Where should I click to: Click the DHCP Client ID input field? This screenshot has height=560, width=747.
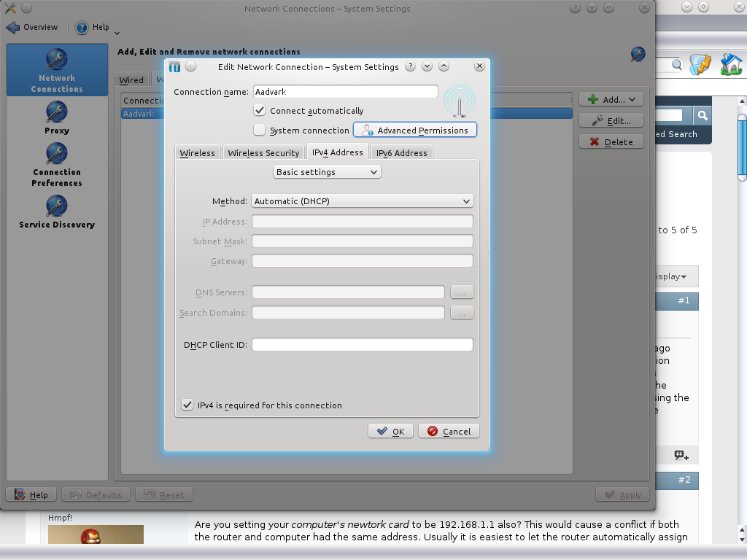pyautogui.click(x=363, y=345)
